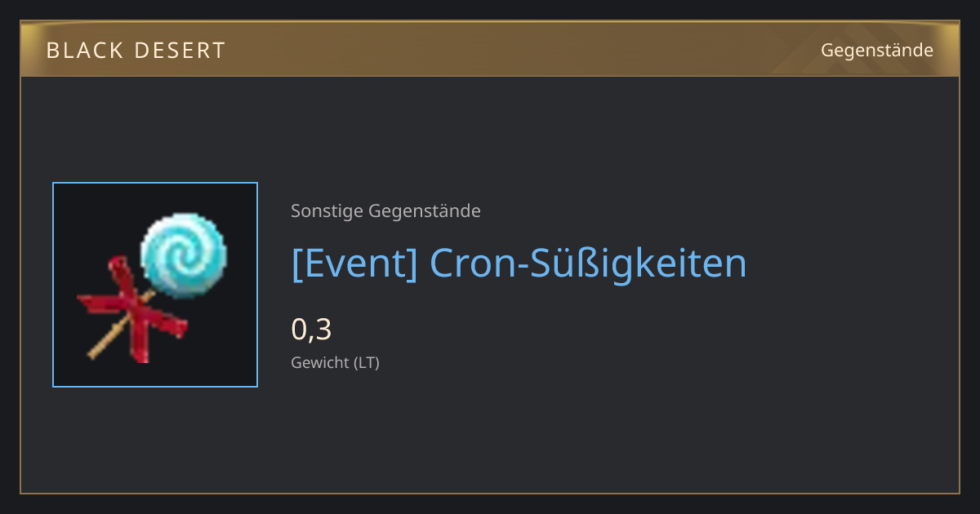This screenshot has height=514, width=980.
Task: Click the golden header banner center
Action: pos(490,49)
